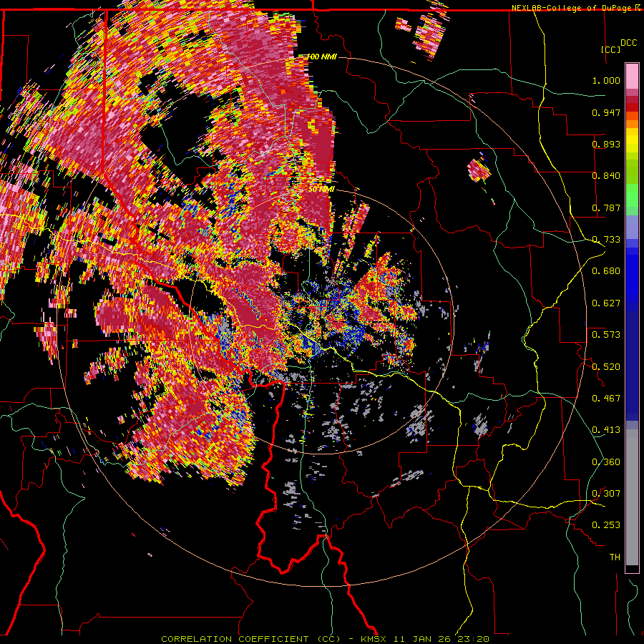Click the [CC] legend unit label

point(611,49)
